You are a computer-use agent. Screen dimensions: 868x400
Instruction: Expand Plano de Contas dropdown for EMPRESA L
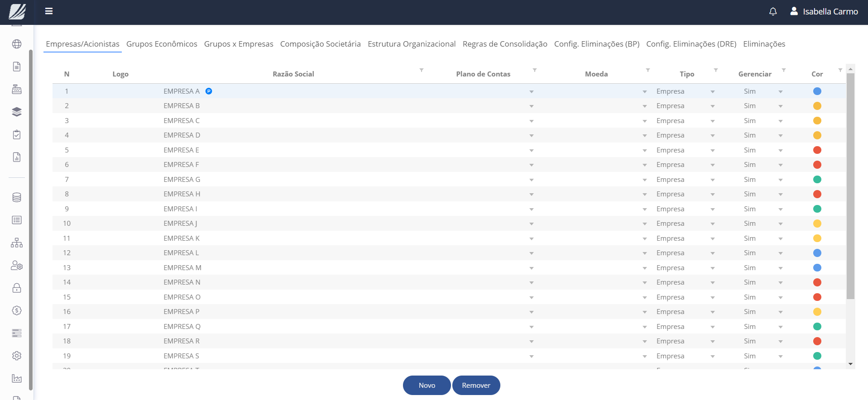pos(532,253)
